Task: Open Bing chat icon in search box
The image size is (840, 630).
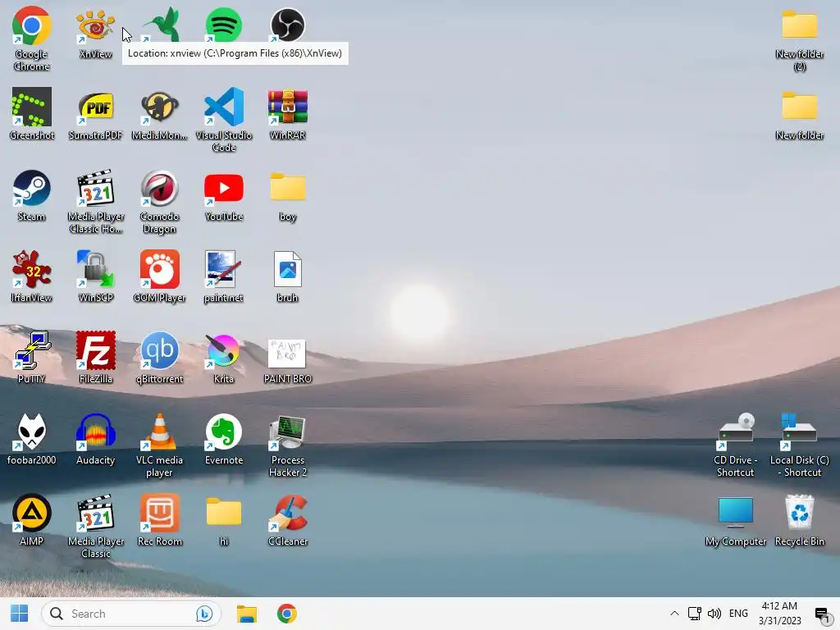Action: tap(204, 614)
